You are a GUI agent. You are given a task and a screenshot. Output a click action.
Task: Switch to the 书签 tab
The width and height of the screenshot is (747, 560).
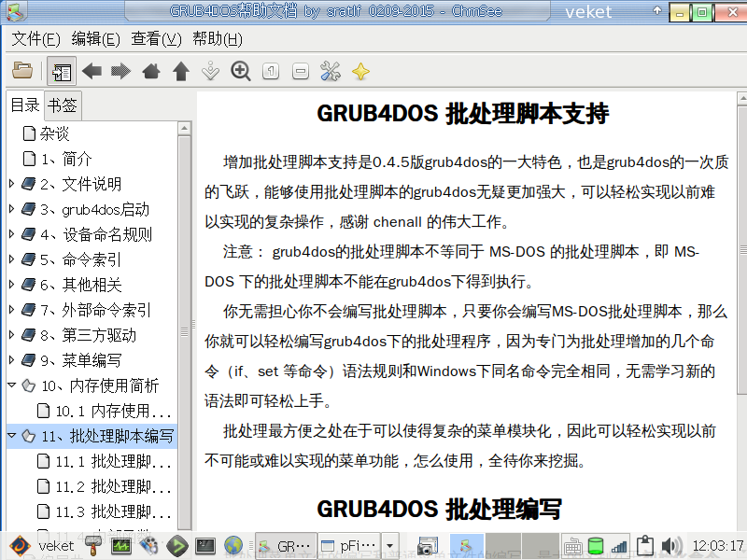(63, 105)
